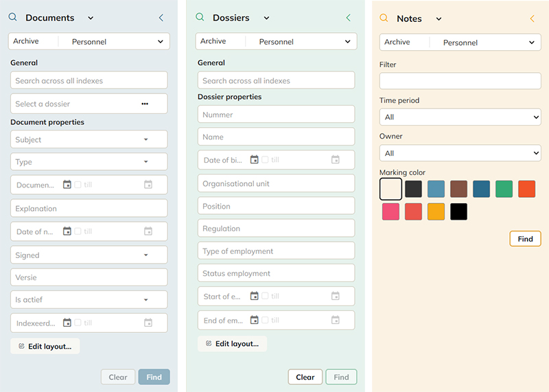The width and height of the screenshot is (549, 392).
Task: Open end calendar for Indexeerd... field
Action: [x=148, y=323]
